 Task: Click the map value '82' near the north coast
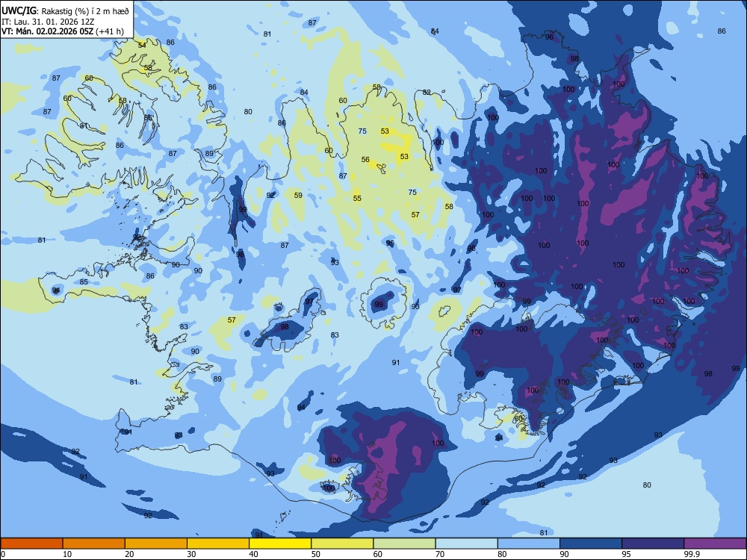pyautogui.click(x=427, y=93)
